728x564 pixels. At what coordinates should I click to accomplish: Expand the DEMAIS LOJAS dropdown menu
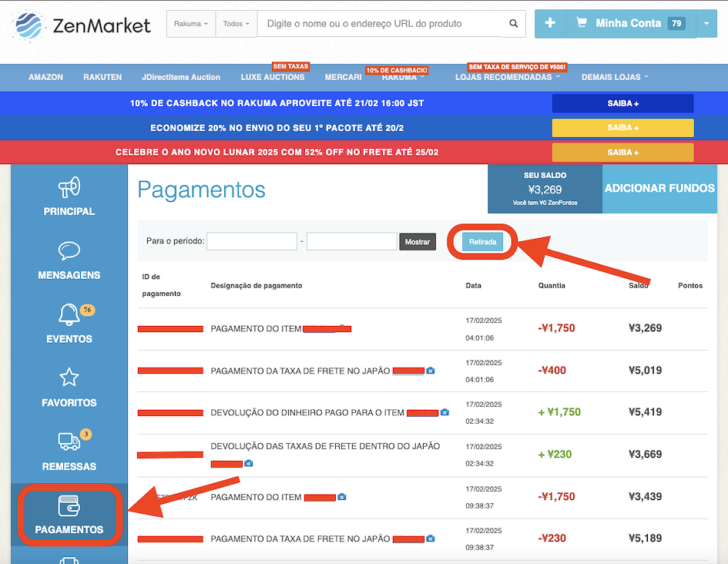point(615,77)
